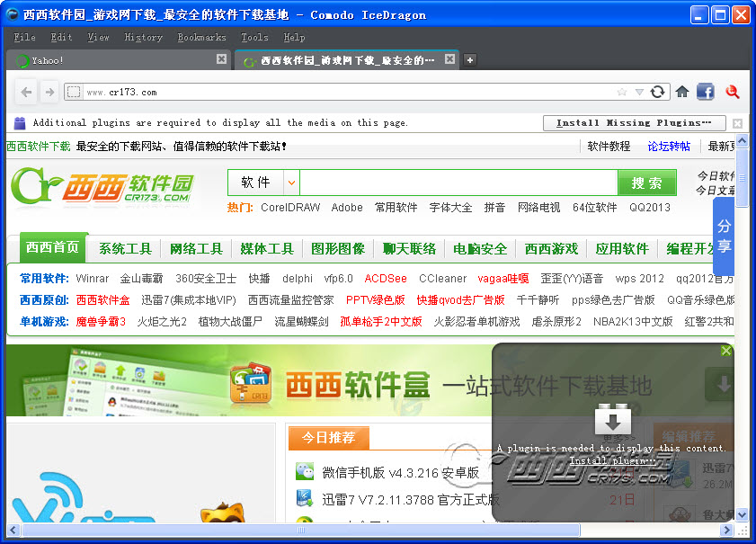Close the Yahoo! tab
Viewport: 756px width, 544px height.
coord(221,58)
